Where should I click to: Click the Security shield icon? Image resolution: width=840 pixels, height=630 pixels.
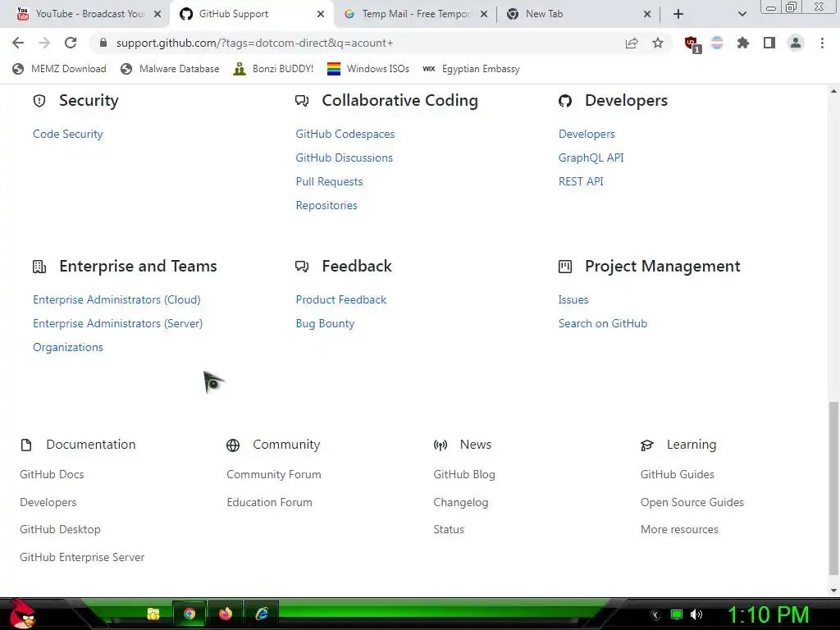[x=39, y=101]
